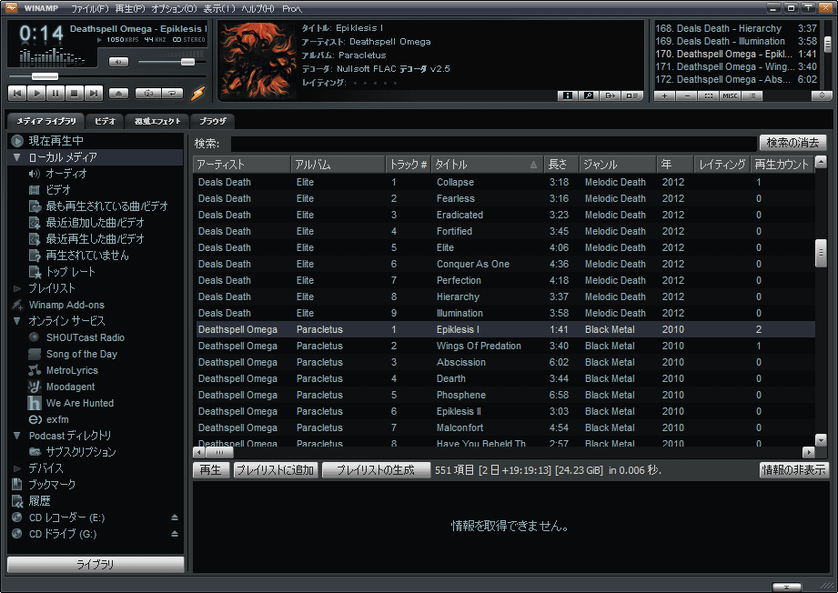Switch to the ビデオ tab
838x593 pixels.
105,121
